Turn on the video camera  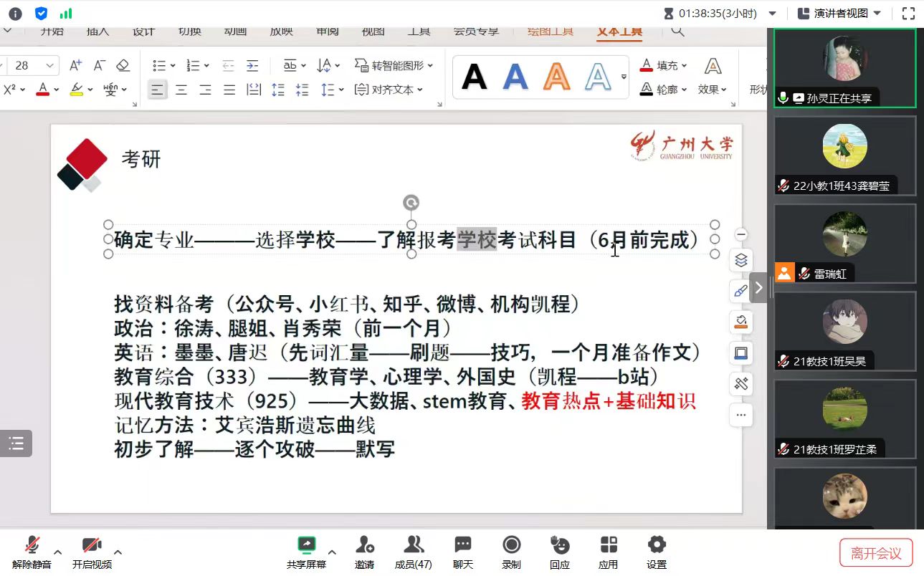pyautogui.click(x=92, y=552)
